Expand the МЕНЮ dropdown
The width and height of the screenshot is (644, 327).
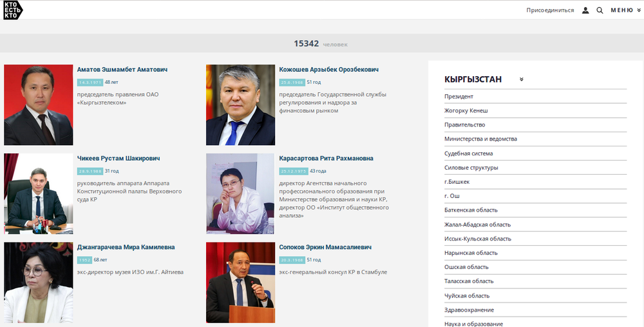pyautogui.click(x=625, y=10)
